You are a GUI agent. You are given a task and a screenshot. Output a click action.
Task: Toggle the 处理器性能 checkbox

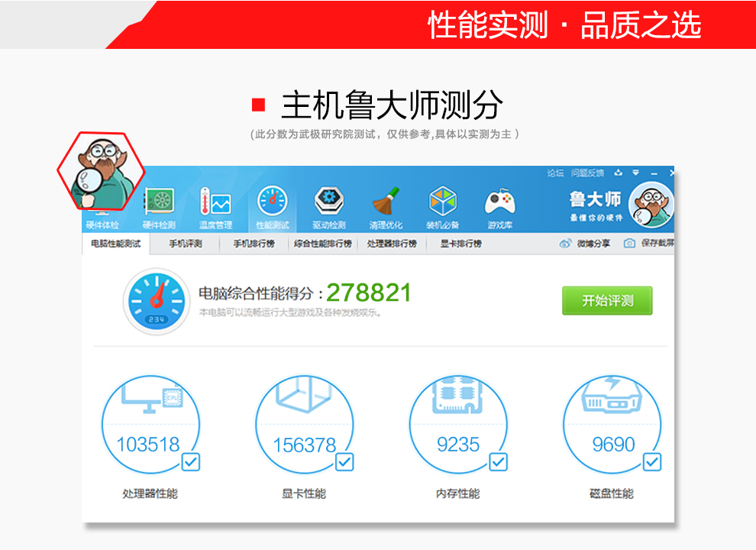coord(191,462)
